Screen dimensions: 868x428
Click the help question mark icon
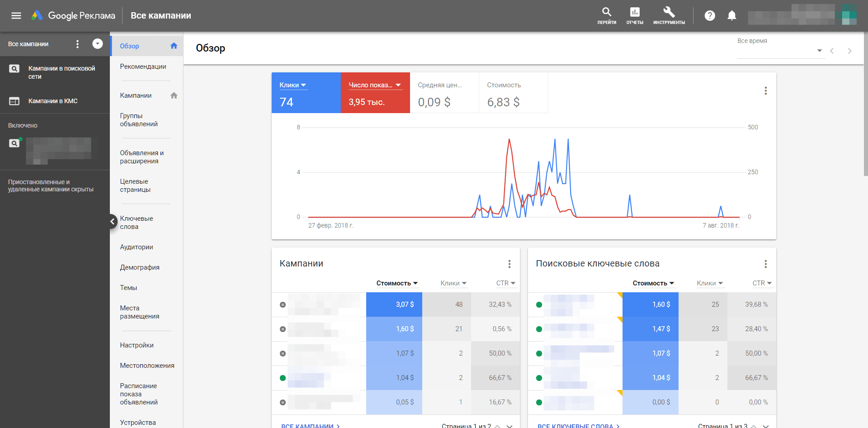(x=709, y=16)
